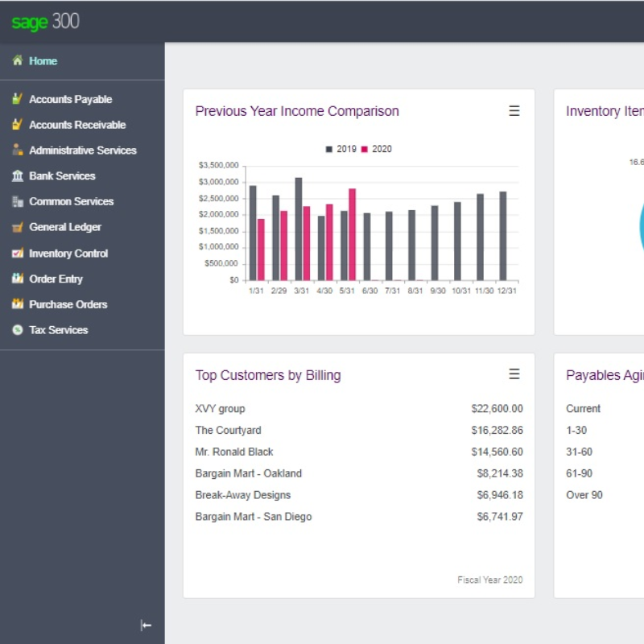Toggle the 2020 legend series
The height and width of the screenshot is (644, 644).
[377, 149]
